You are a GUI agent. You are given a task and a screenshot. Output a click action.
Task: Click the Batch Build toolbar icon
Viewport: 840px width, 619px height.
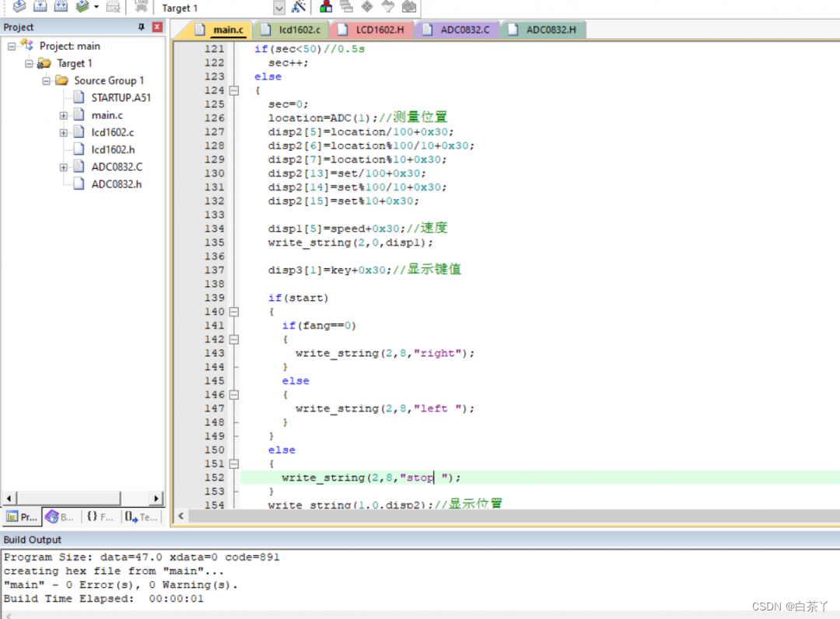tap(82, 7)
